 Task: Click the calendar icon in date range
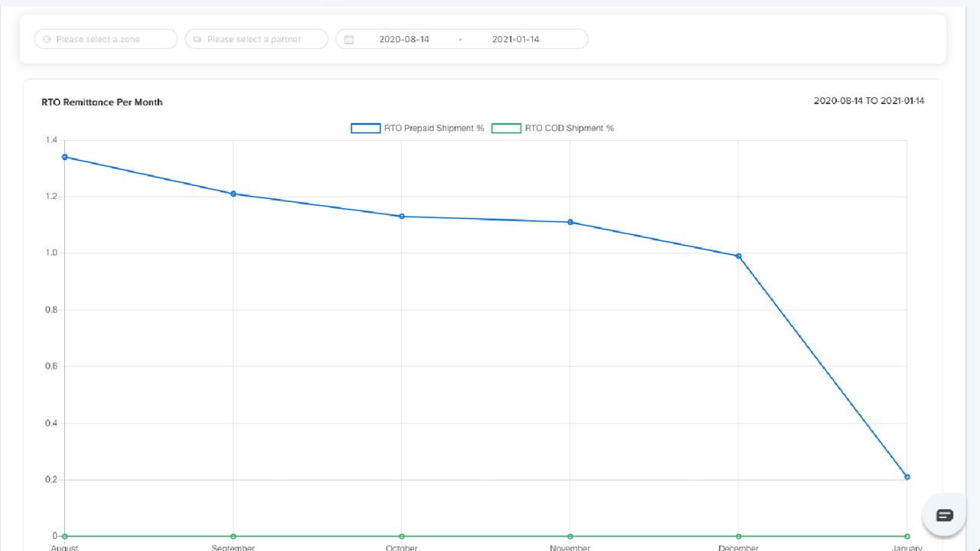[x=349, y=39]
